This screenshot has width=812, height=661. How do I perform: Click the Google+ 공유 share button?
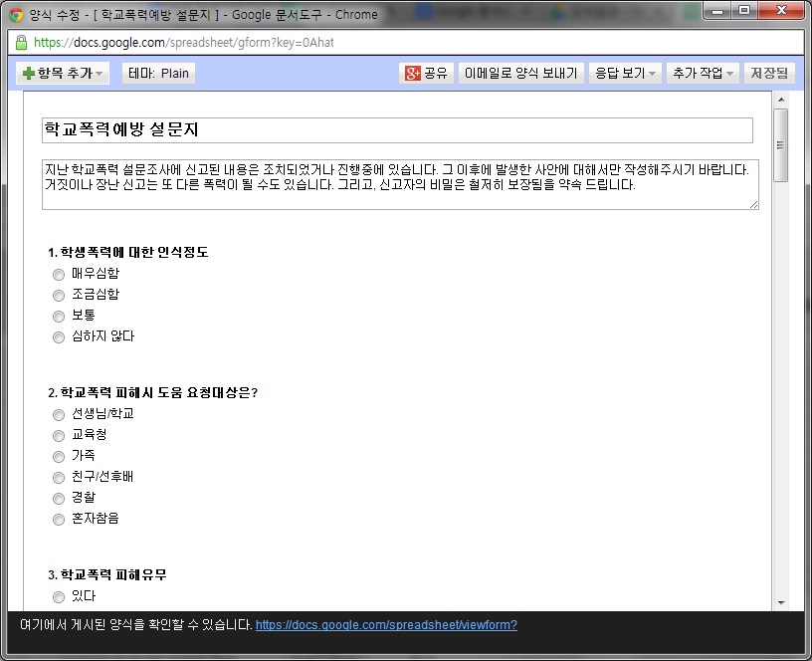pyautogui.click(x=426, y=73)
